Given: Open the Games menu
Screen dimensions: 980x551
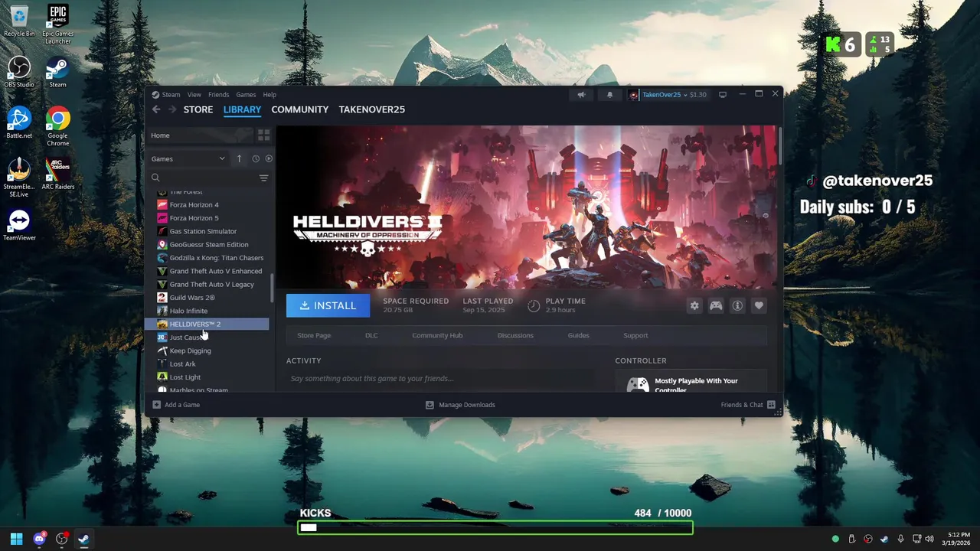Looking at the screenshot, I should (246, 95).
